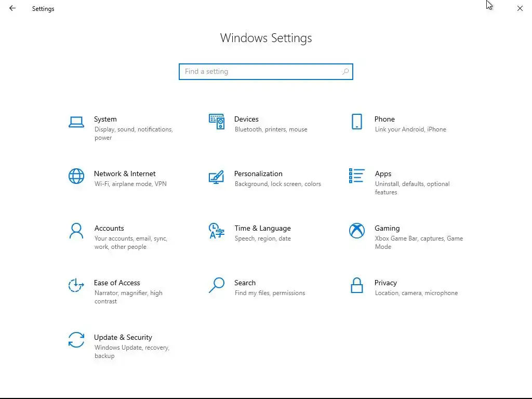Select the Ease of Access heading
The image size is (532, 399).
[x=117, y=283]
